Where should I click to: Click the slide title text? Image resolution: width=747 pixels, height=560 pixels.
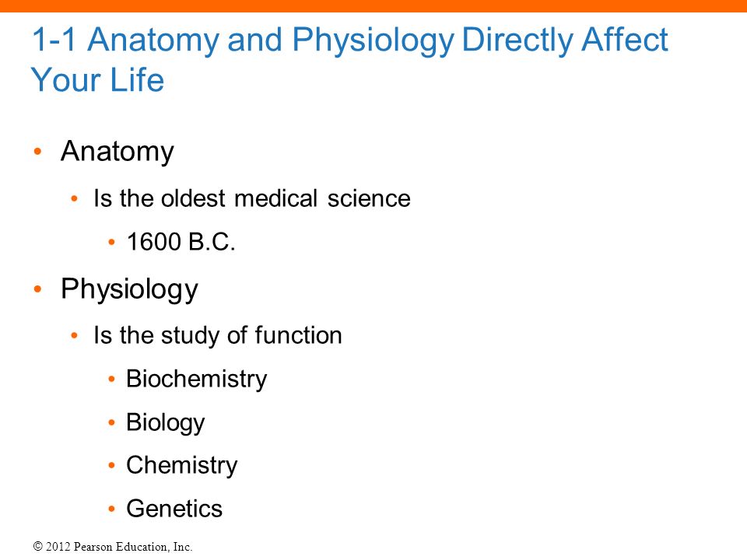tap(349, 59)
